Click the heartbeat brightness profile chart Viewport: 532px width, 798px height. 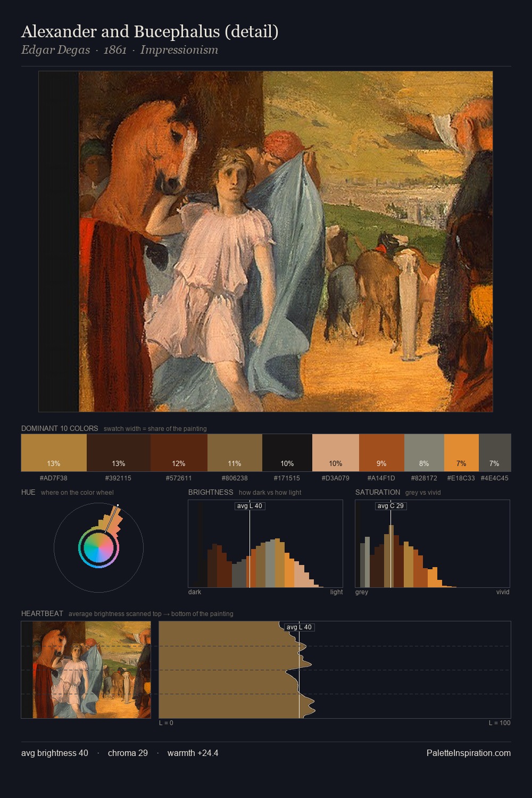pos(335,670)
